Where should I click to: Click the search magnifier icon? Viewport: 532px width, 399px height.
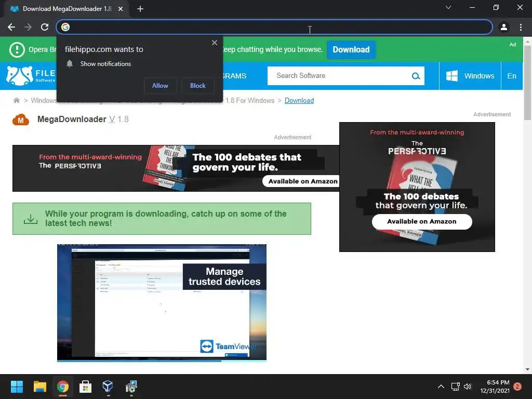[x=416, y=76]
